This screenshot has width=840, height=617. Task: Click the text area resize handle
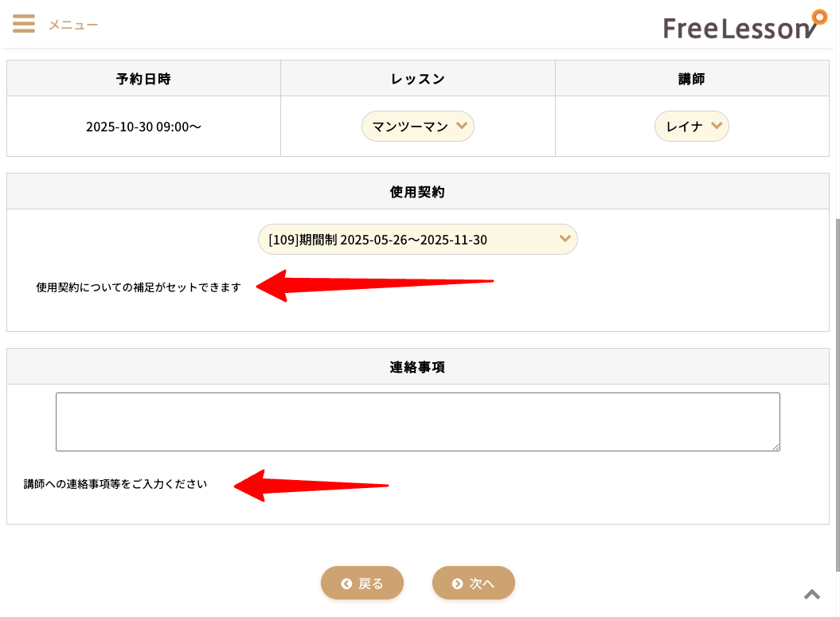(x=776, y=447)
